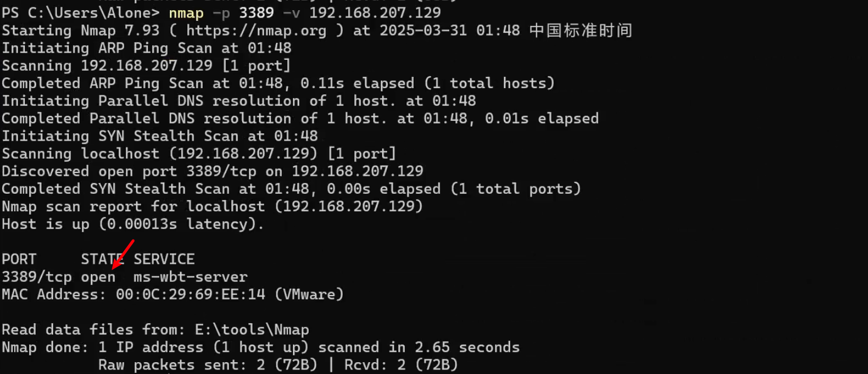This screenshot has height=374, width=868.
Task: Click the Discovered open port line
Action: [212, 171]
